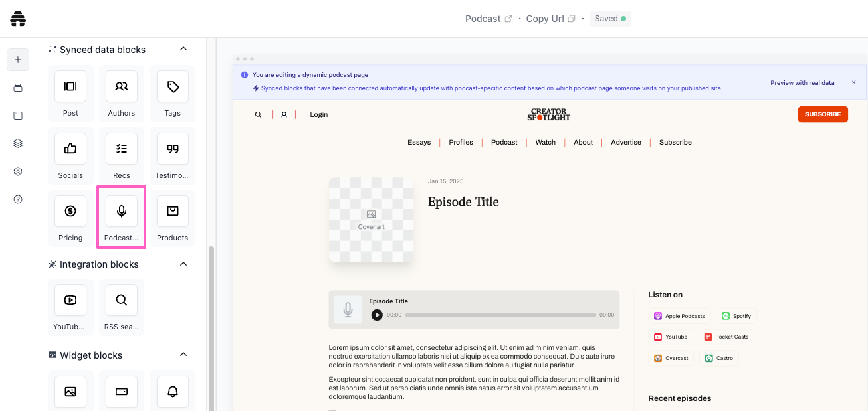Click the audio player progress bar
This screenshot has height=411, width=868.
[x=500, y=315]
